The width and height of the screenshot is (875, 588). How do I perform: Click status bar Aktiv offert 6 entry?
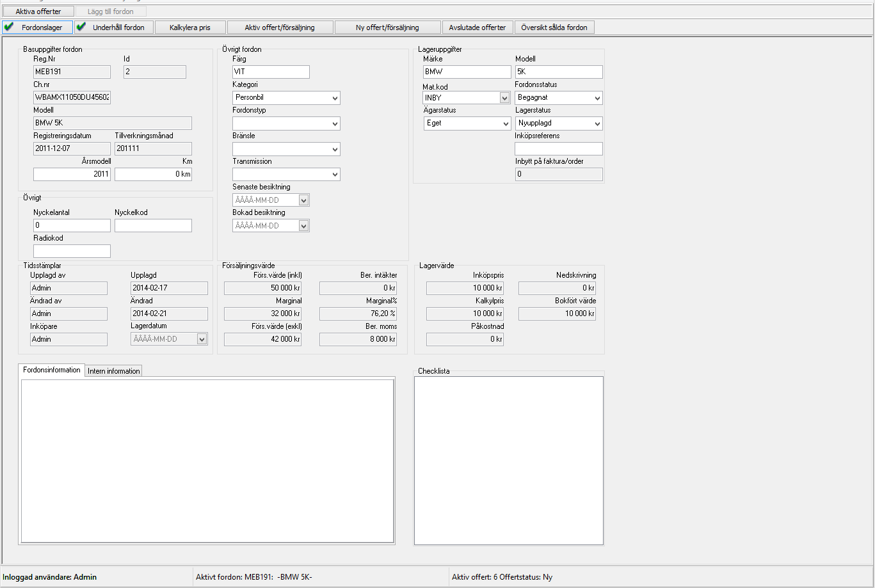(502, 576)
